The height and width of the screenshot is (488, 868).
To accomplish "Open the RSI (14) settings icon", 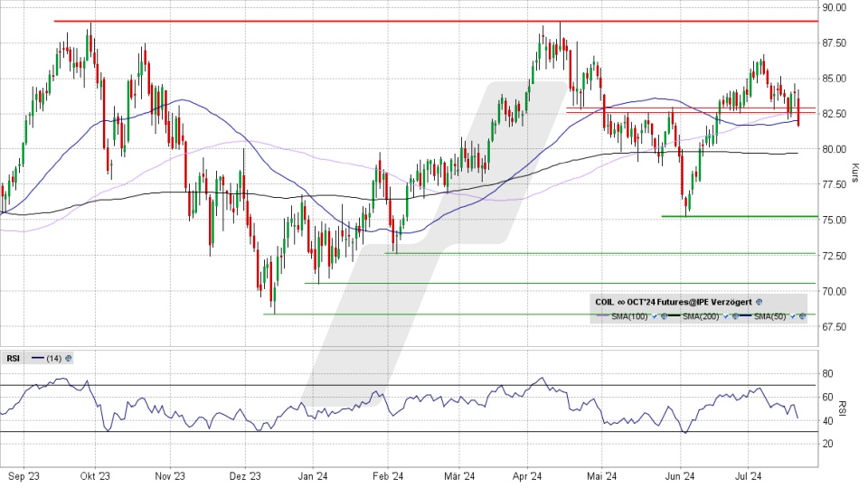I will 68,359.
